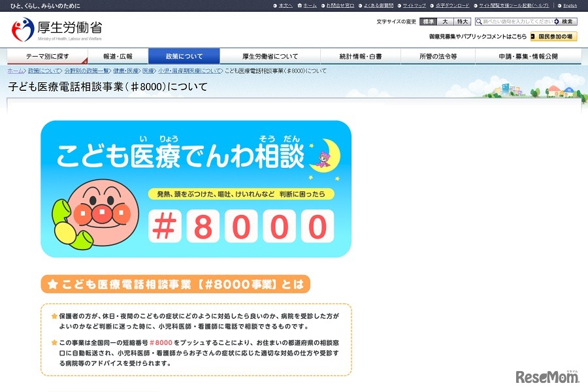The height and width of the screenshot is (392, 588).
Task: Open the ホーム link in top bar
Action: point(310,6)
